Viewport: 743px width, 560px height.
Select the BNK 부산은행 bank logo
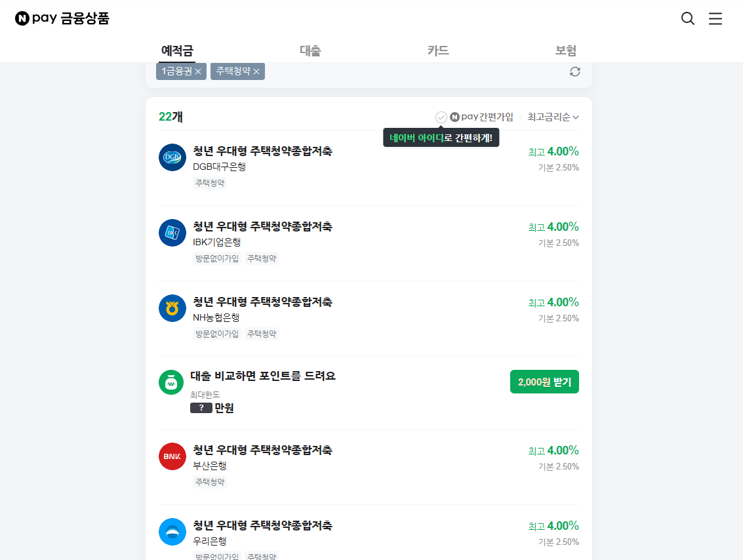coord(172,456)
